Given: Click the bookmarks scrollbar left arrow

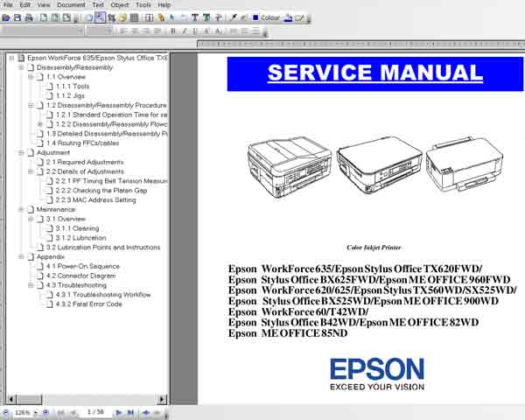Looking at the screenshot, I should [11, 399].
